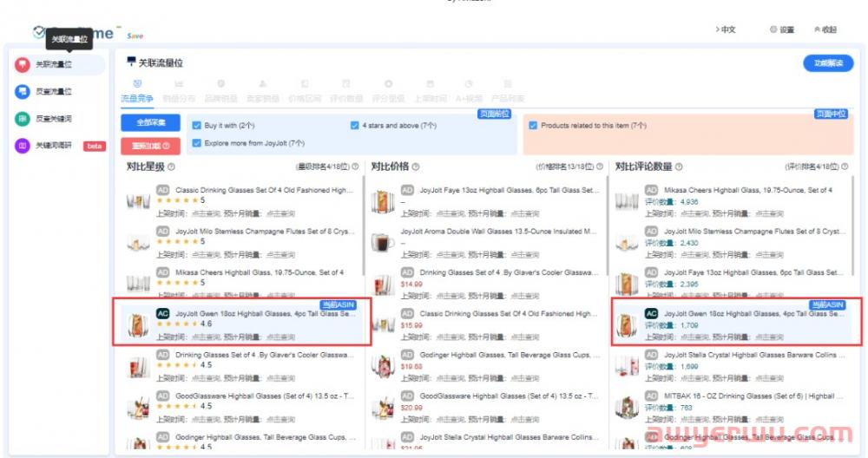Click the help icon beside 对比评论数量 heading
The height and width of the screenshot is (458, 868).
[679, 167]
